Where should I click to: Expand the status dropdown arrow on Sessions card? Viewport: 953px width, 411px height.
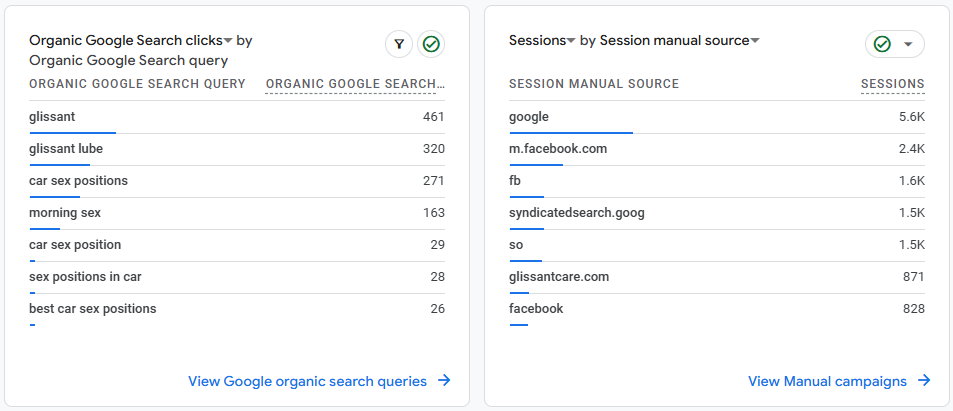(908, 44)
